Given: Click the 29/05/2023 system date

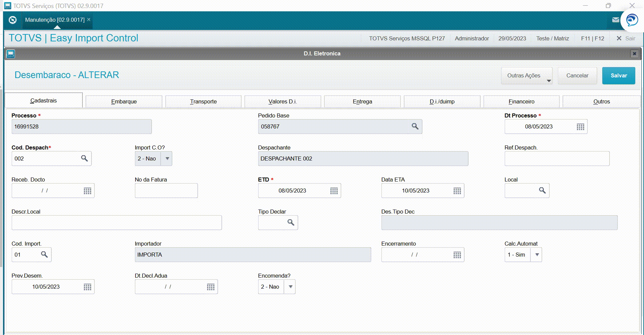Looking at the screenshot, I should (x=512, y=38).
